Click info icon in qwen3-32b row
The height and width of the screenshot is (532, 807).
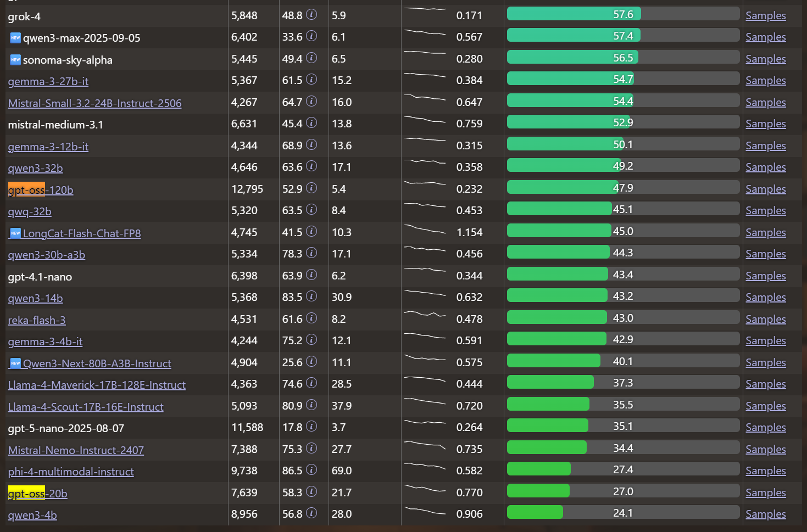pyautogui.click(x=311, y=166)
